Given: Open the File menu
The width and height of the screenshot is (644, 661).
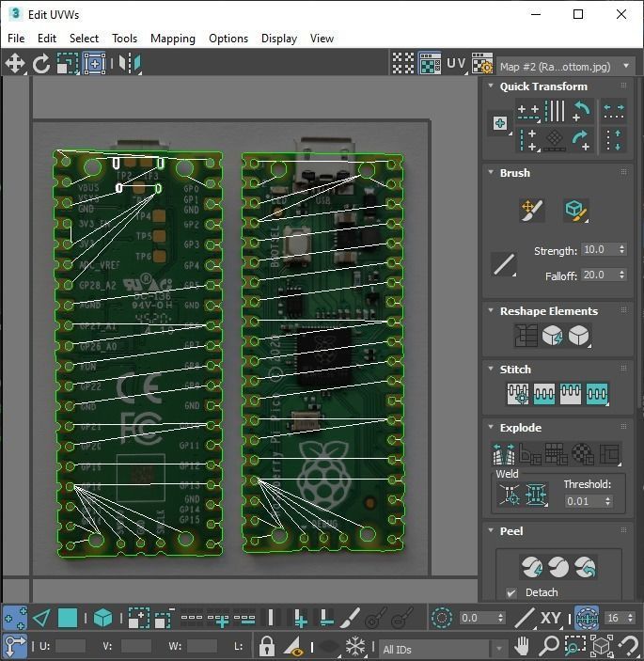Looking at the screenshot, I should (x=16, y=39).
